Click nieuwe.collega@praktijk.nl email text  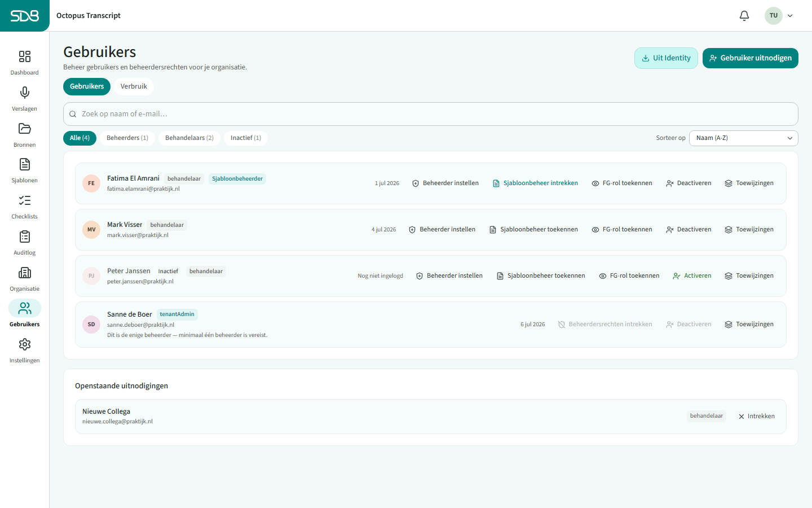point(117,422)
